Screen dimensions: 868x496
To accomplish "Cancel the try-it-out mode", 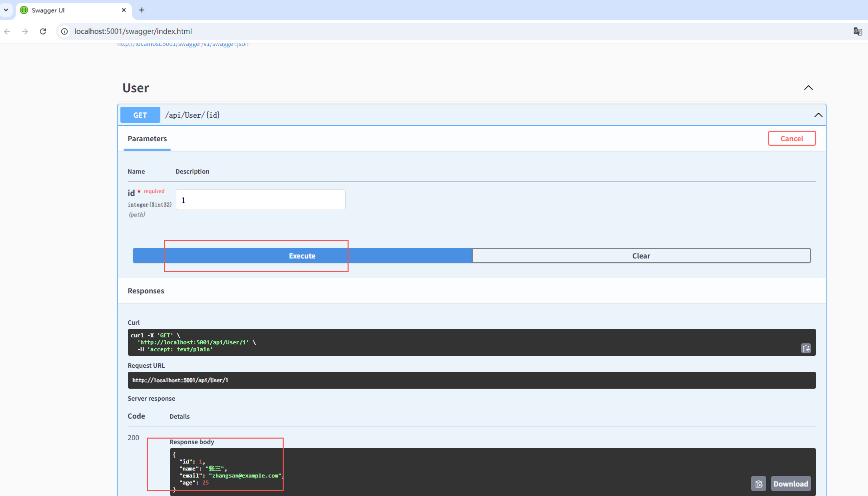I will click(792, 139).
